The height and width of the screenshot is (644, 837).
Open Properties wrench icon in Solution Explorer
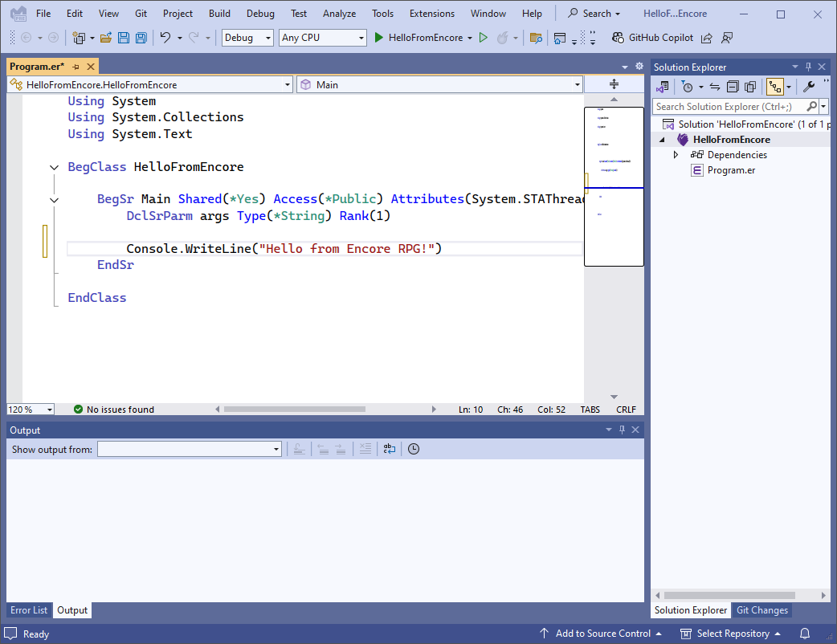(809, 87)
